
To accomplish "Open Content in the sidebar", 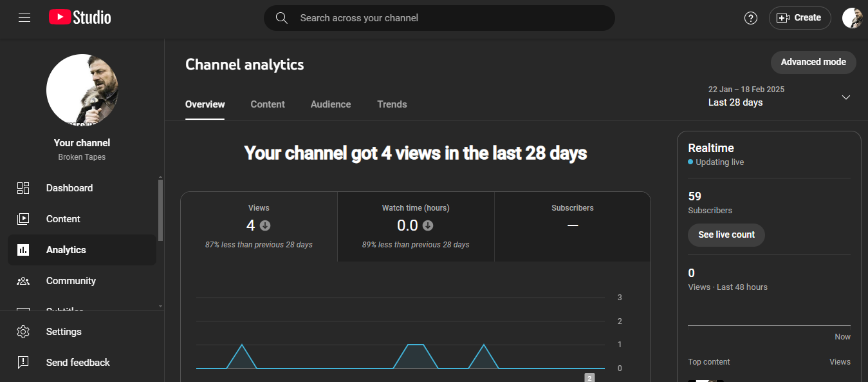I will [82, 219].
